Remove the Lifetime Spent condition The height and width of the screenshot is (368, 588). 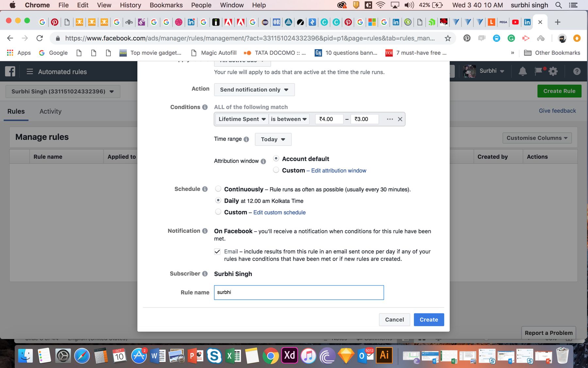click(x=400, y=119)
